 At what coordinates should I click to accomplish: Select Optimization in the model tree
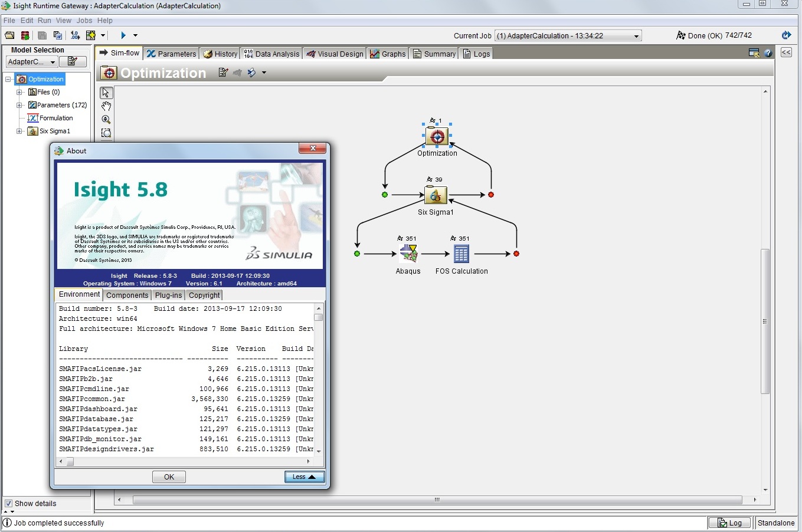(x=40, y=79)
